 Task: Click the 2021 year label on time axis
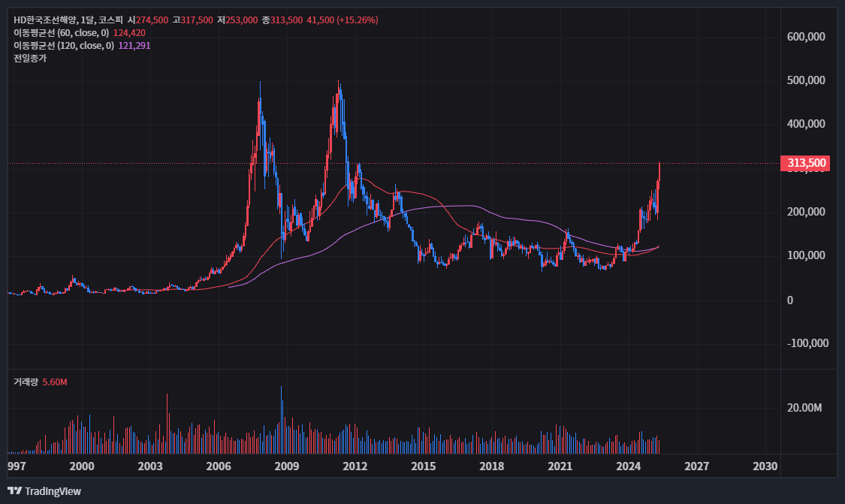[560, 466]
